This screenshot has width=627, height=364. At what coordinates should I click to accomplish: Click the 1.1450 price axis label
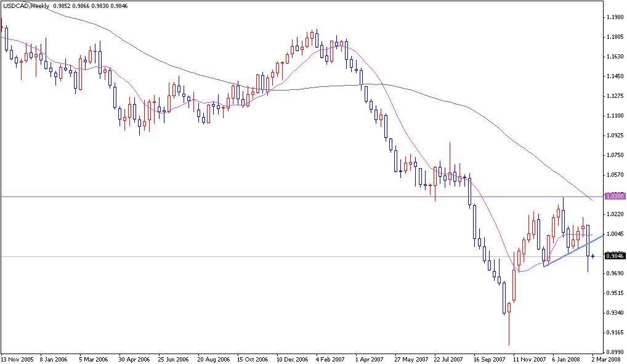tap(615, 76)
